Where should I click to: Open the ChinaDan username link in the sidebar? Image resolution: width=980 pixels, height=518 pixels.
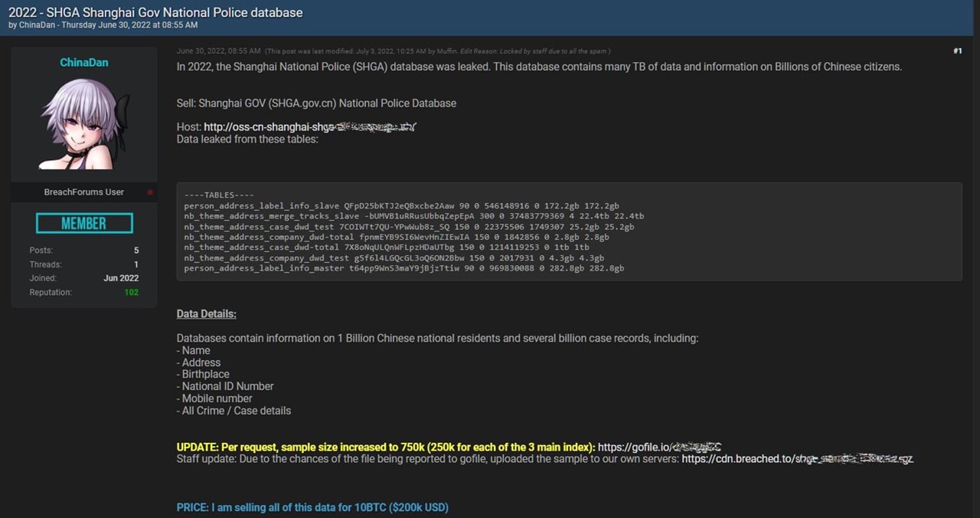(84, 62)
